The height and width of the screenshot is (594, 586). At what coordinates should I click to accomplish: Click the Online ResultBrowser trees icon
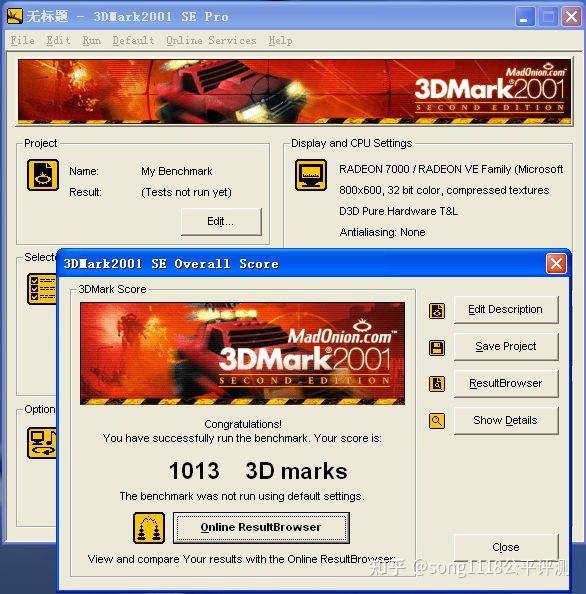(149, 528)
